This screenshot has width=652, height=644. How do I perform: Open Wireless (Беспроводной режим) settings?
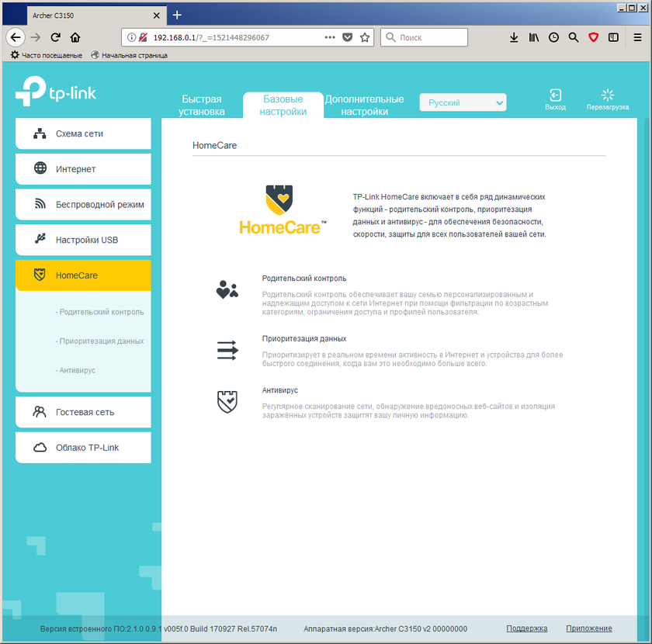83,205
